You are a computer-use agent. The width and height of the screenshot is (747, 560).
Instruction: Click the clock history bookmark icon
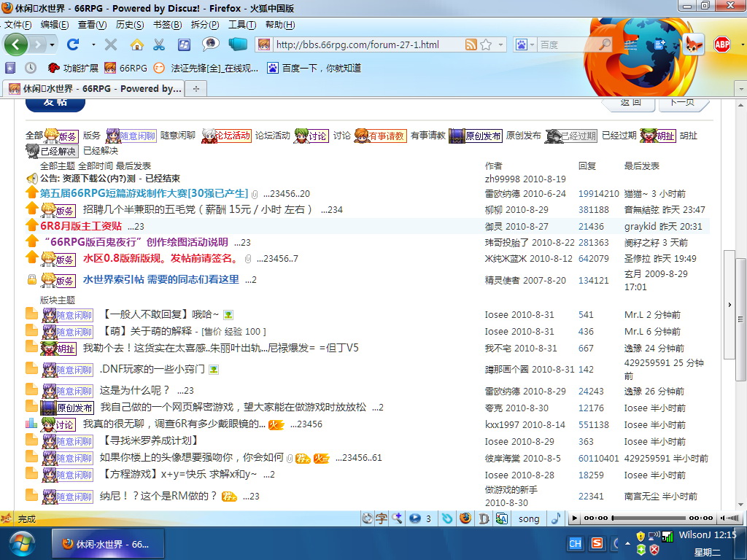point(31,68)
